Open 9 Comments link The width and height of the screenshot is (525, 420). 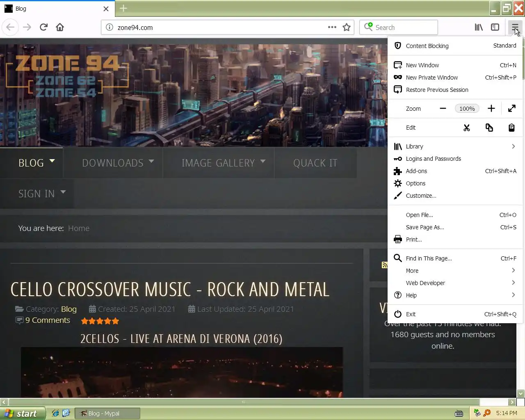click(x=48, y=320)
